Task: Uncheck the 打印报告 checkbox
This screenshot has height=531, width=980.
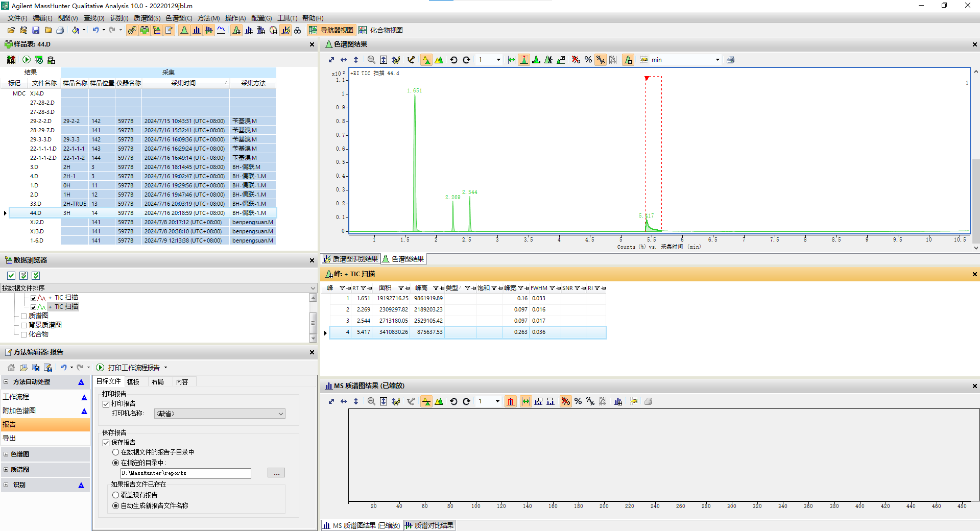Action: [106, 404]
